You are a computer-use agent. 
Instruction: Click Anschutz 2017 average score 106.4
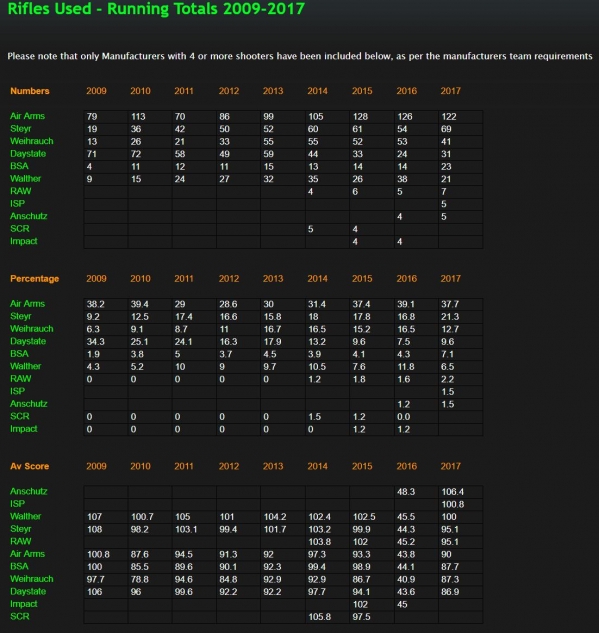click(x=452, y=492)
